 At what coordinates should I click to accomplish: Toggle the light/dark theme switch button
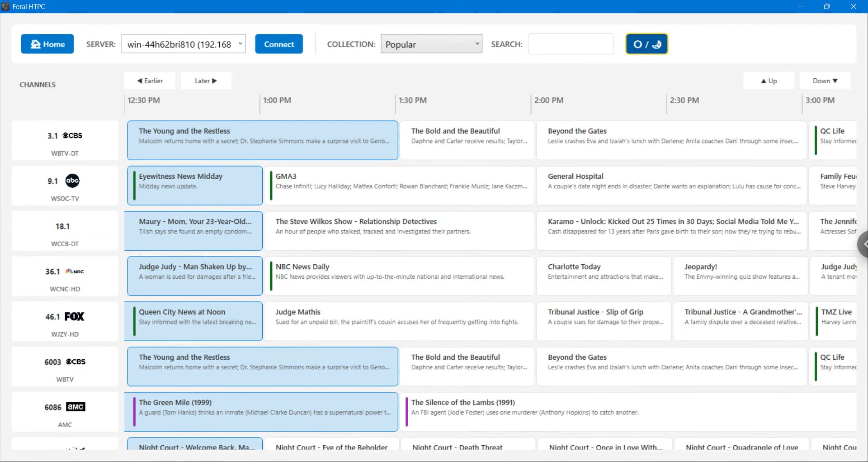tap(646, 44)
